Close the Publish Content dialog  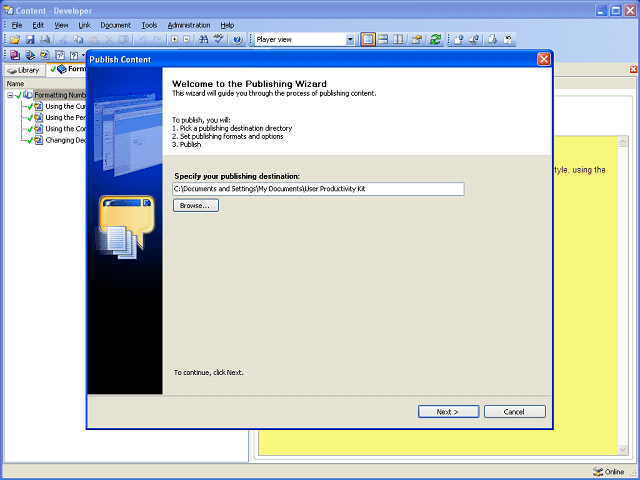544,59
